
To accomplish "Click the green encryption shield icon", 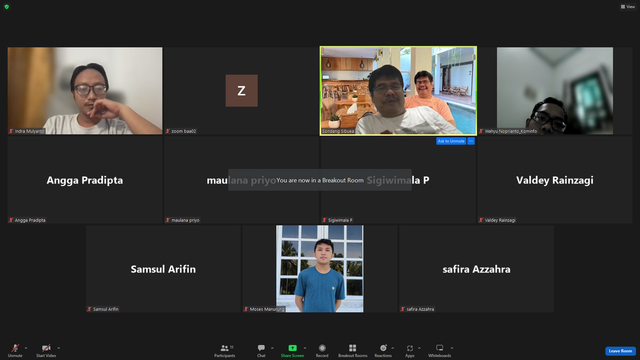I will tap(7, 7).
